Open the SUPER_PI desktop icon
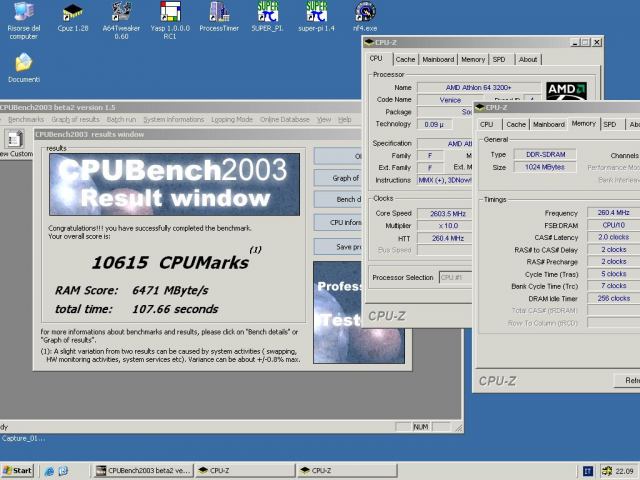Screen dimensions: 640x480 [x=267, y=17]
